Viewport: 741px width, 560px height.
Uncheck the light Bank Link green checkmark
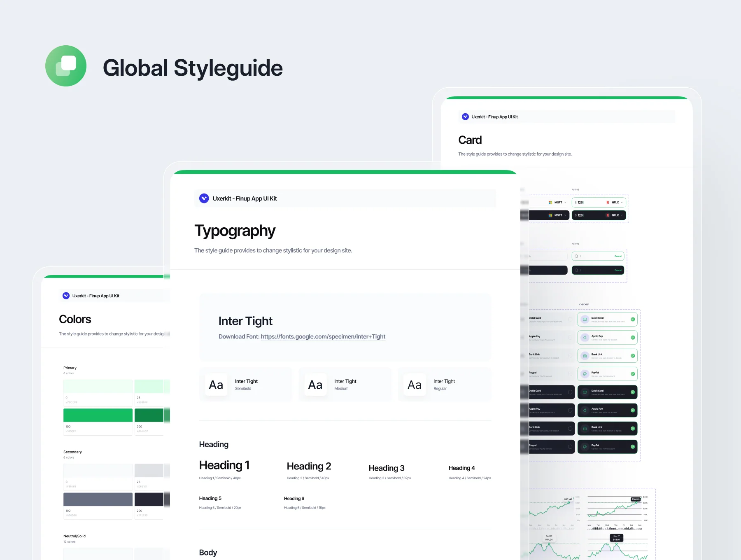coord(633,356)
